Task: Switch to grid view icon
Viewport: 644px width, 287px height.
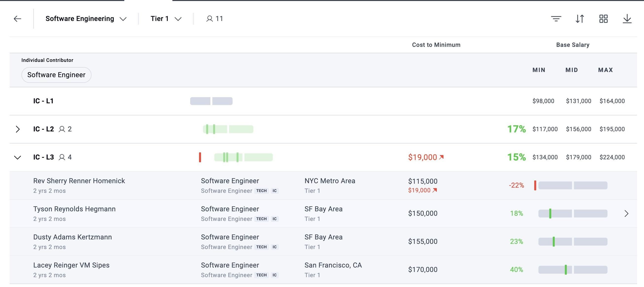Action: pyautogui.click(x=604, y=19)
